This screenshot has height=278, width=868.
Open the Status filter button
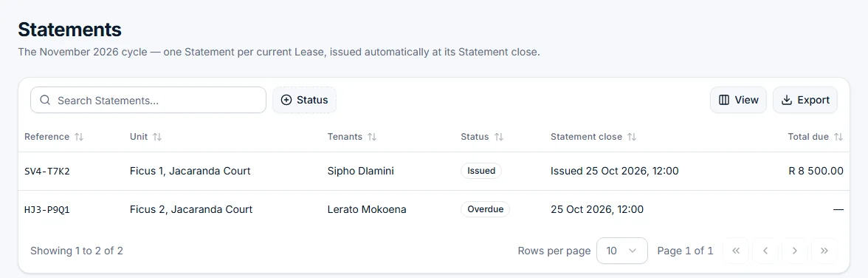click(x=304, y=100)
